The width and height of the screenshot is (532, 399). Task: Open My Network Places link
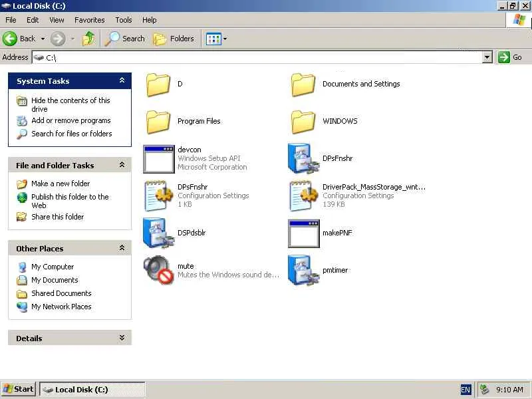coord(61,307)
